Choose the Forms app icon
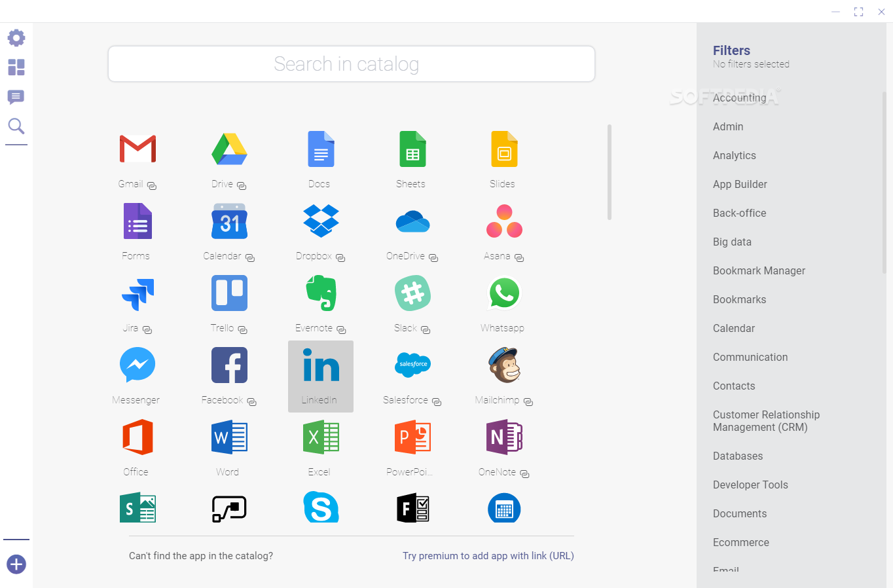Viewport: 893px width, 588px height. pos(137,221)
